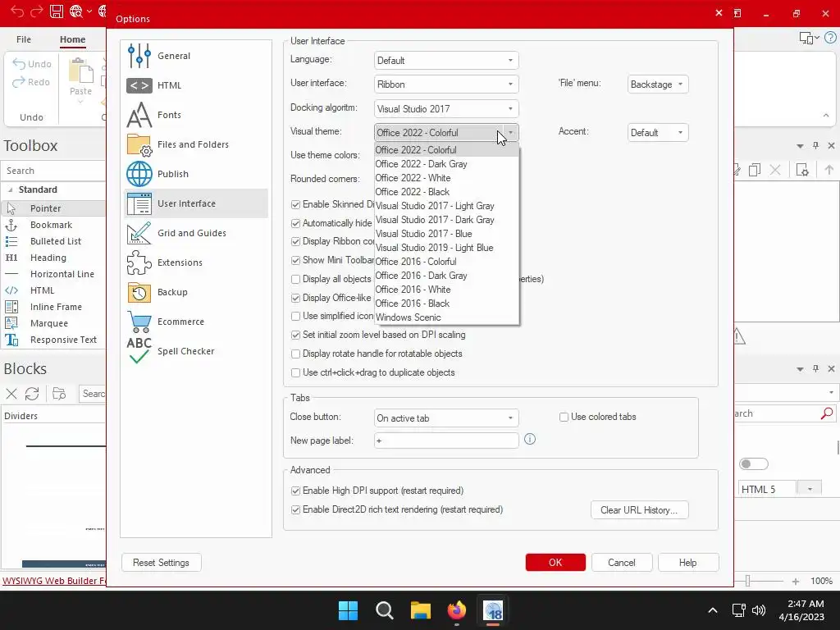
Task: Click the Cancel button
Action: (x=622, y=563)
